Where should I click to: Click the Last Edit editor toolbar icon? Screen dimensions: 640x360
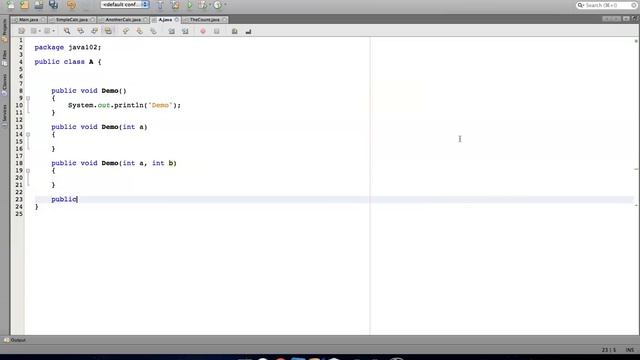coord(21,31)
